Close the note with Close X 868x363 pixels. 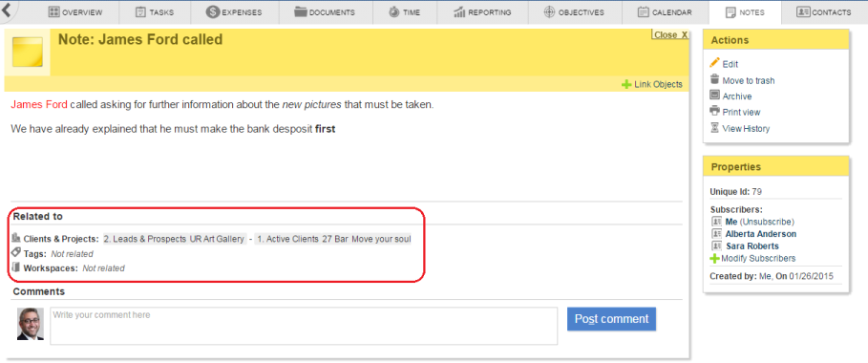[670, 35]
